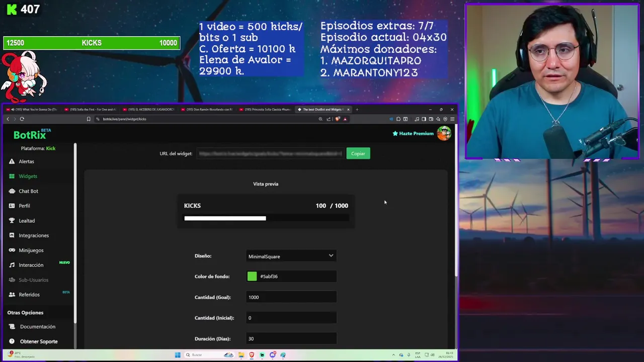The image size is (644, 362).
Task: Open Brave browser from the taskbar
Action: pyautogui.click(x=252, y=355)
